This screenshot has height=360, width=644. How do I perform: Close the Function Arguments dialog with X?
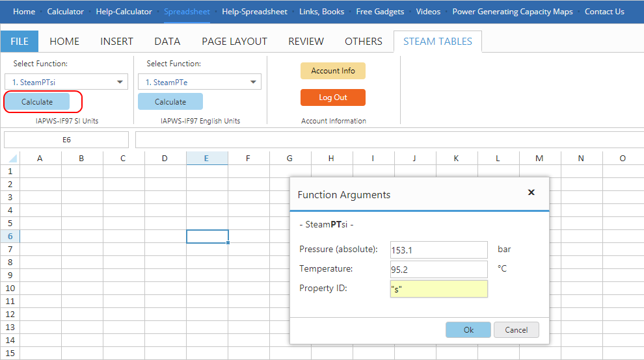[x=531, y=192]
